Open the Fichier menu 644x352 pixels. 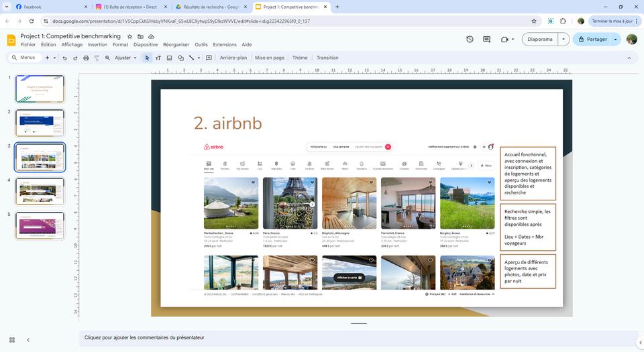pos(28,45)
